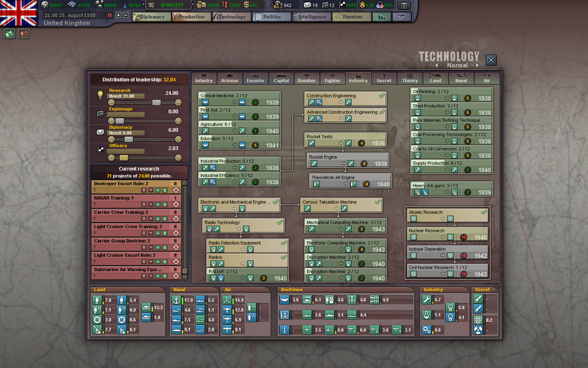The width and height of the screenshot is (588, 368).
Task: Click scroll-up arrow of research queue
Action: coord(184,183)
